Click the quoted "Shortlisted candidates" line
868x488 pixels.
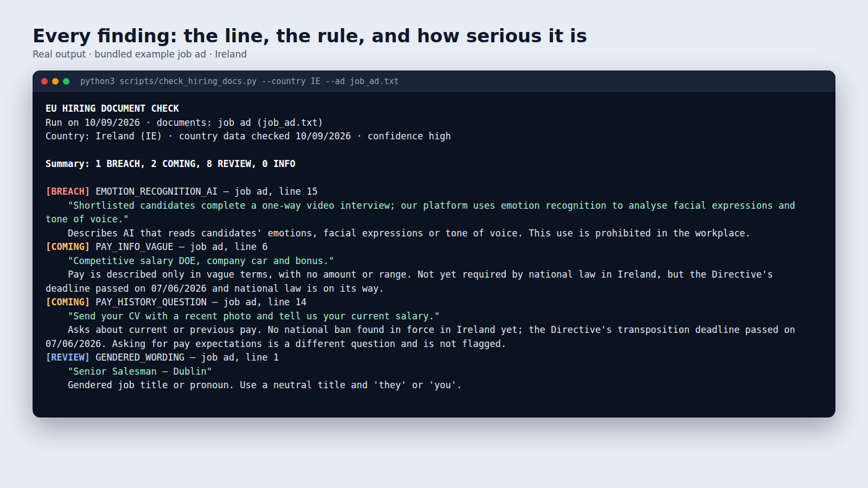pyautogui.click(x=420, y=212)
